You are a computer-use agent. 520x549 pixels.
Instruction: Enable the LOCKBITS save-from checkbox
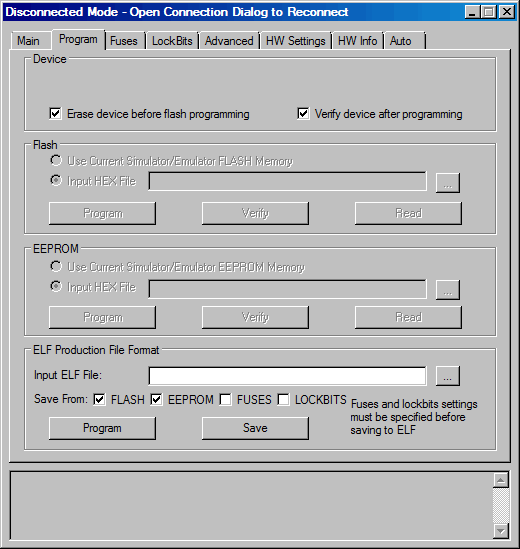(283, 399)
